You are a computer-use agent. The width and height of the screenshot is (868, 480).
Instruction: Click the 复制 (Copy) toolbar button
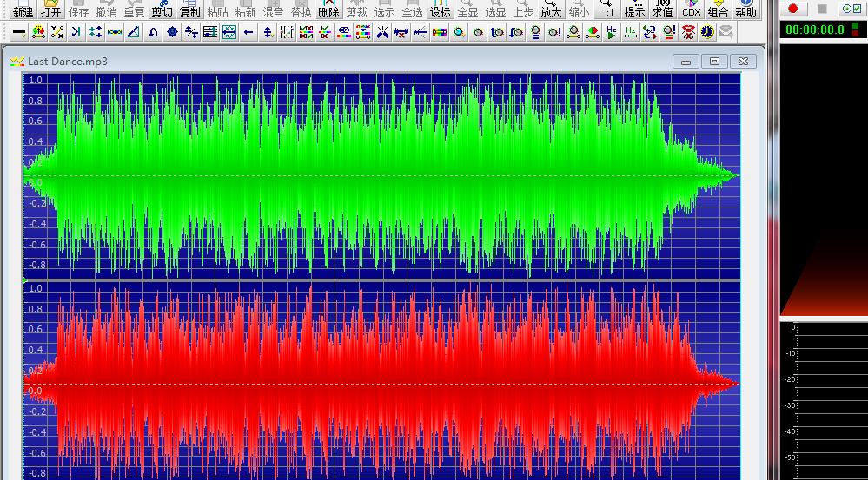(x=189, y=10)
